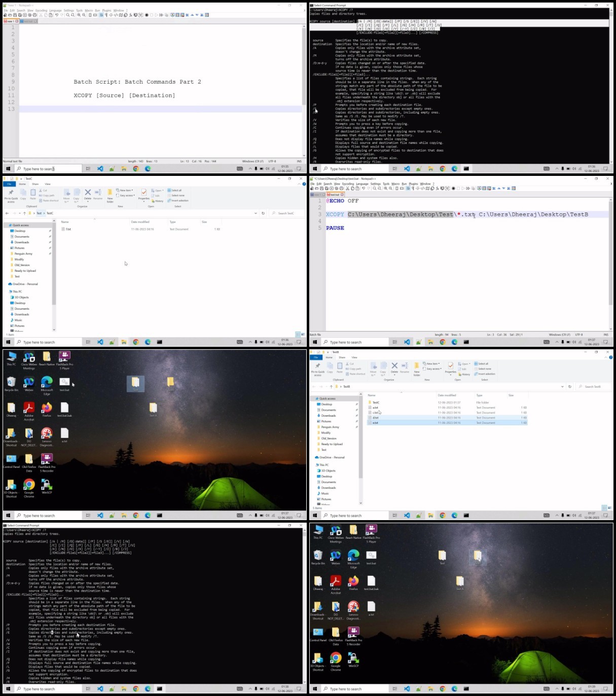Image resolution: width=616 pixels, height=696 pixels.
Task: Click Copy path in TestC Explorer ribbon
Action: pos(47,195)
